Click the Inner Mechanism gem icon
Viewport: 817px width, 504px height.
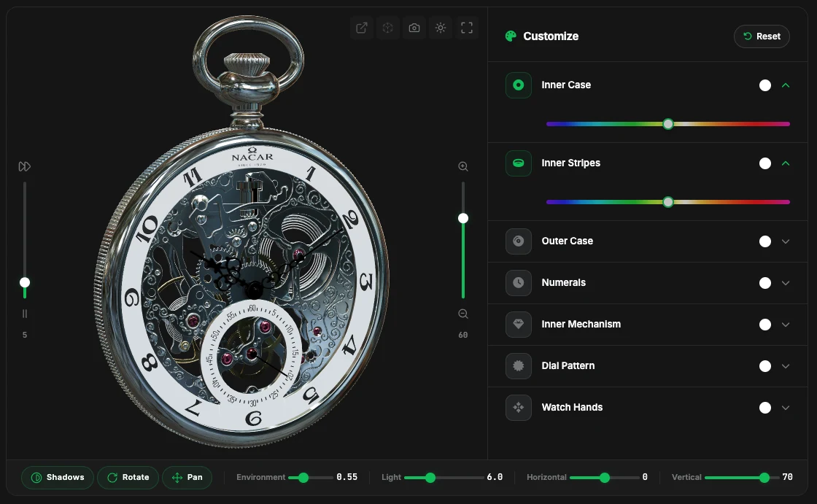(x=519, y=324)
